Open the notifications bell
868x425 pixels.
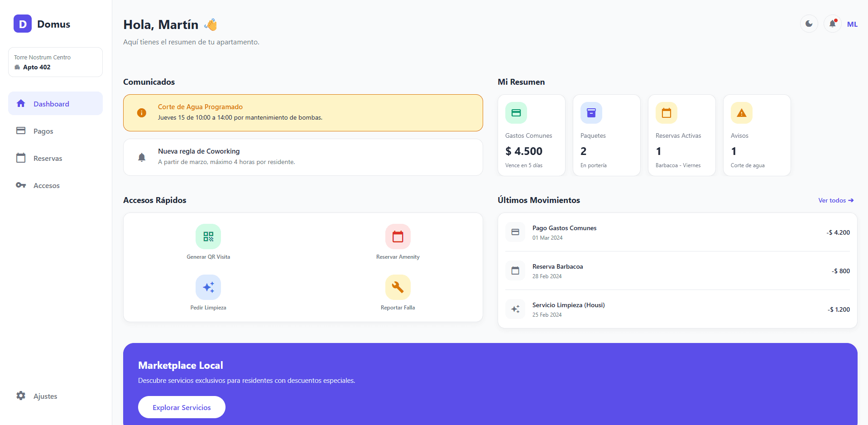coord(832,24)
